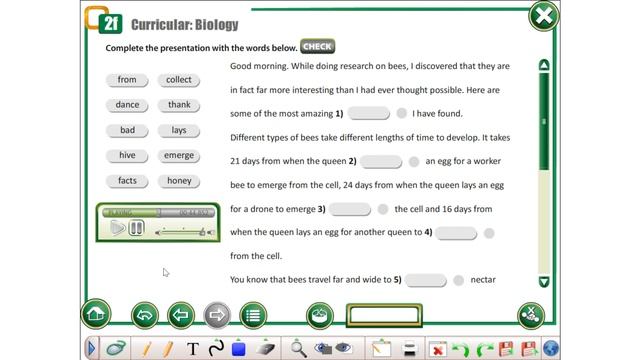640x360 pixels.
Task: Play the audio recording
Action: [118, 228]
